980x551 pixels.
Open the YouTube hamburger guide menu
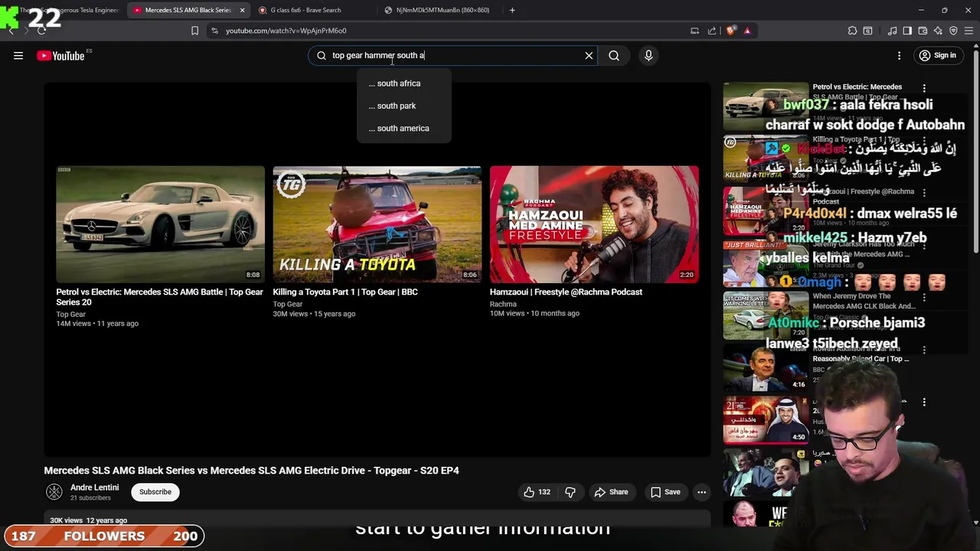(18, 55)
